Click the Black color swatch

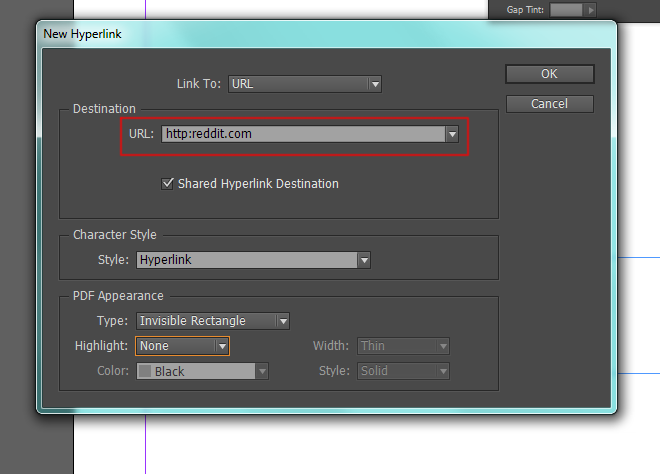[x=145, y=371]
